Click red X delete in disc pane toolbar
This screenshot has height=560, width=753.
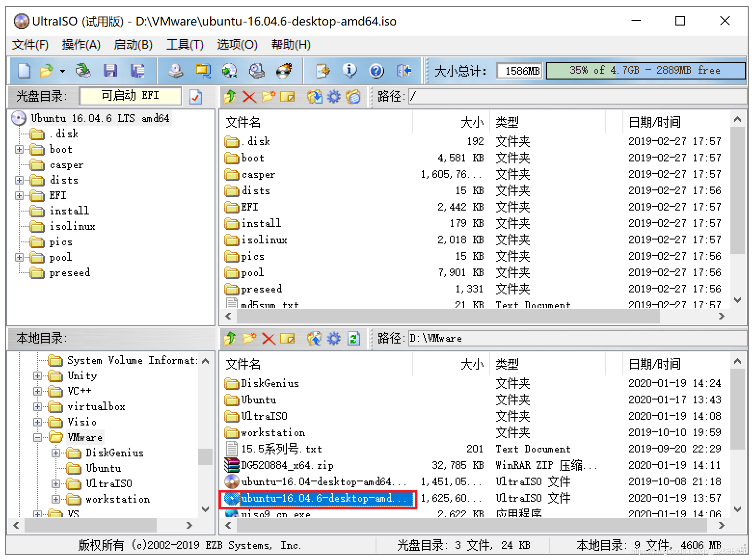click(249, 97)
